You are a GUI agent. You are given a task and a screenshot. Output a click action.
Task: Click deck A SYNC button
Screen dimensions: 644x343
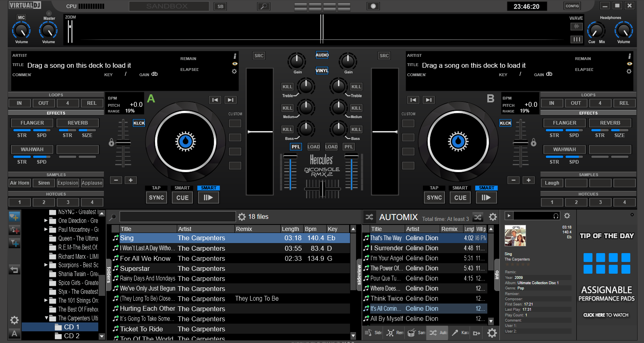[x=156, y=197]
